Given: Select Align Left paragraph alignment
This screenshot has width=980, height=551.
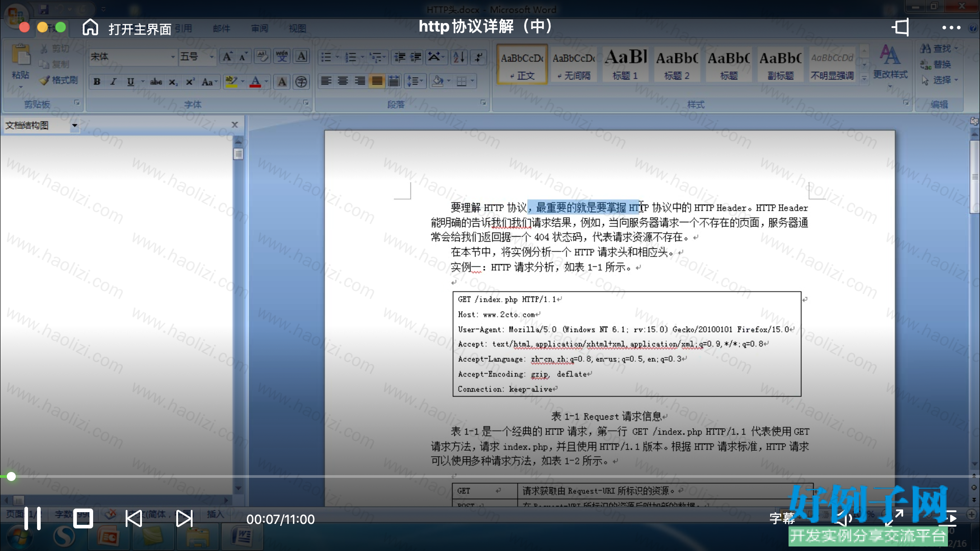Looking at the screenshot, I should click(326, 81).
